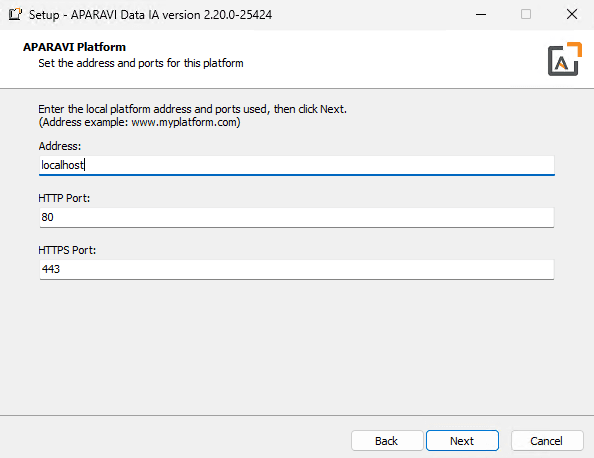
Task: Click the APARAVI logo icon
Action: coord(564,59)
